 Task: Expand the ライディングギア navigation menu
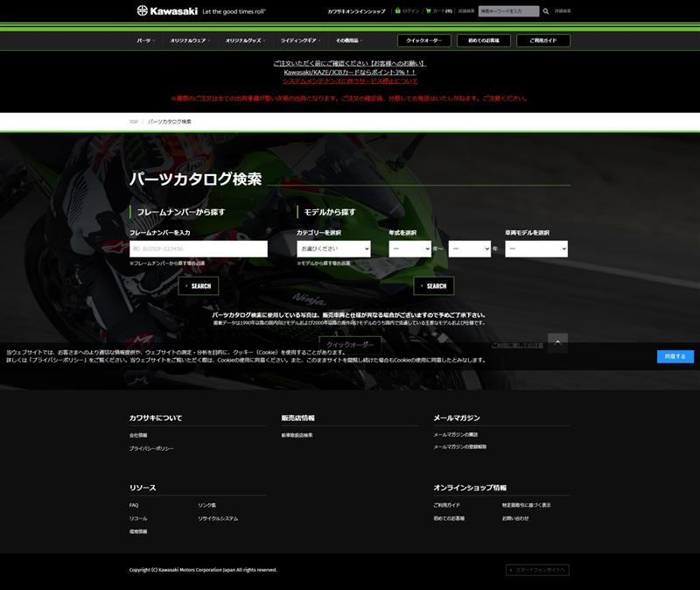pos(300,40)
